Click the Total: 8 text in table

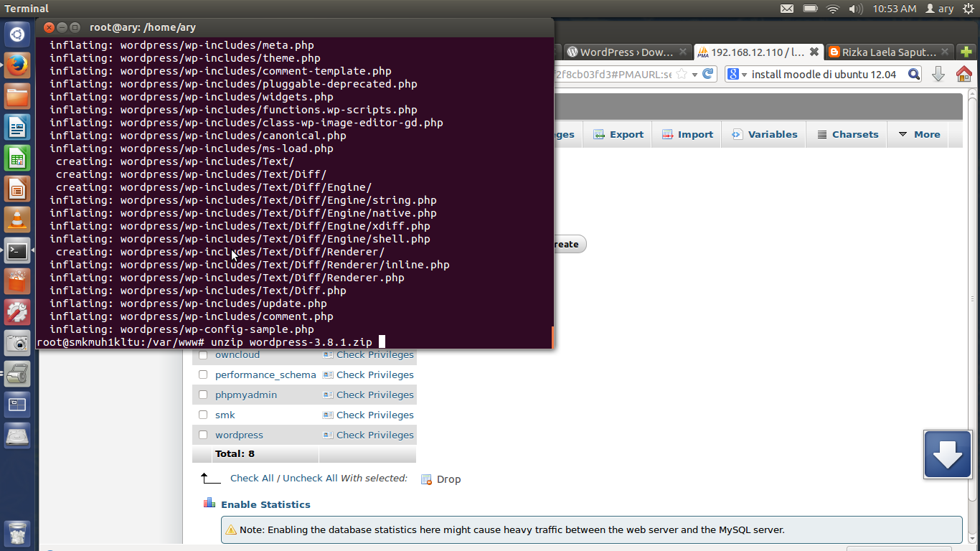coord(235,453)
